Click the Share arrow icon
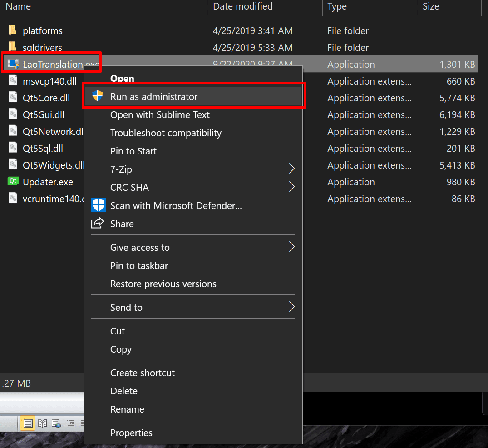Viewport: 488px width, 448px height. click(x=98, y=223)
